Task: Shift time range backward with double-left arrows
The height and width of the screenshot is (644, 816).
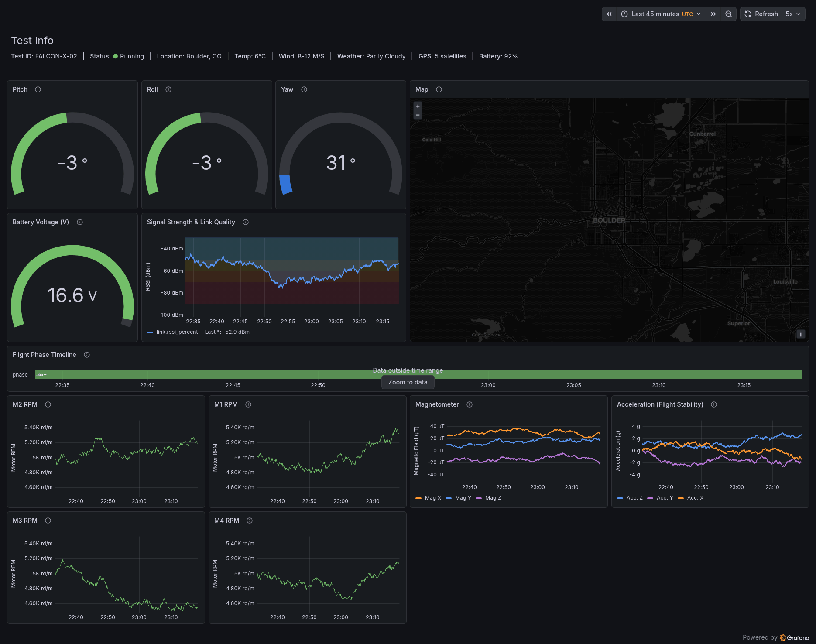Action: (609, 14)
